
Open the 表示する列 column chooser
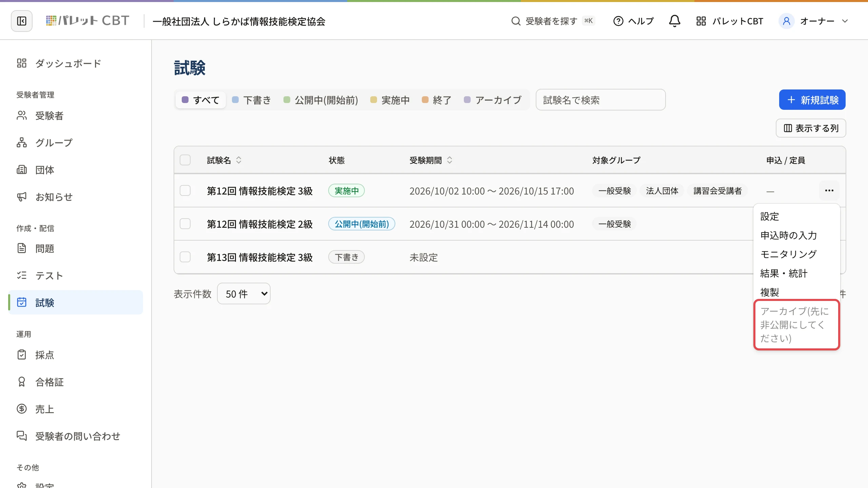coord(811,128)
